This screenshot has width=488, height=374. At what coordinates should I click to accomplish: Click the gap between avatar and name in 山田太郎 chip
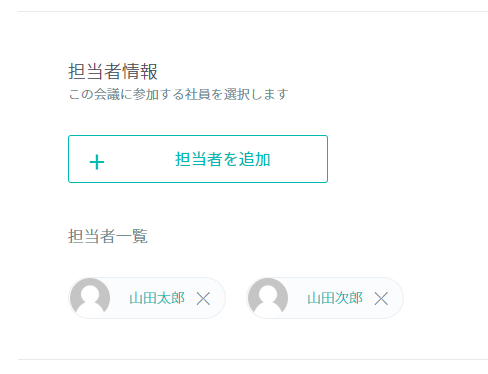(120, 298)
